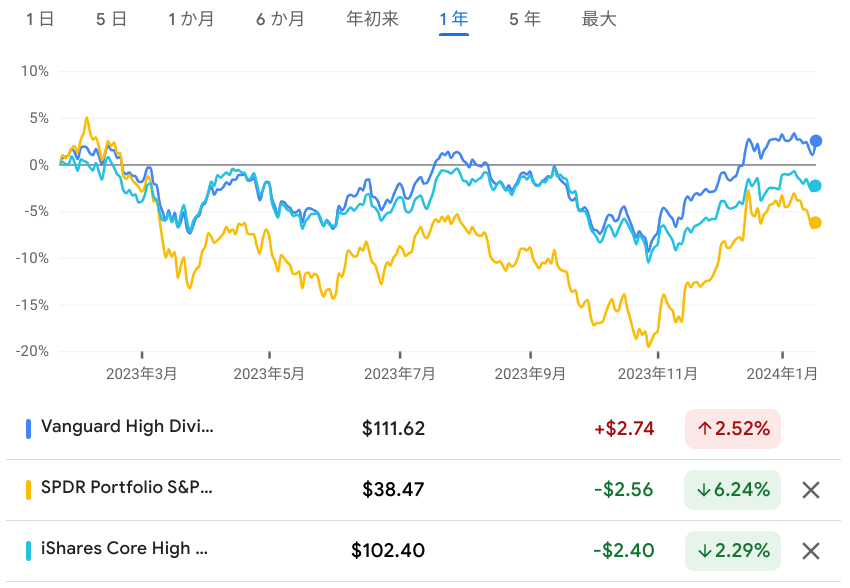Click the 2.29% down percentage badge
Viewport: 850px width, 588px height.
[733, 551]
